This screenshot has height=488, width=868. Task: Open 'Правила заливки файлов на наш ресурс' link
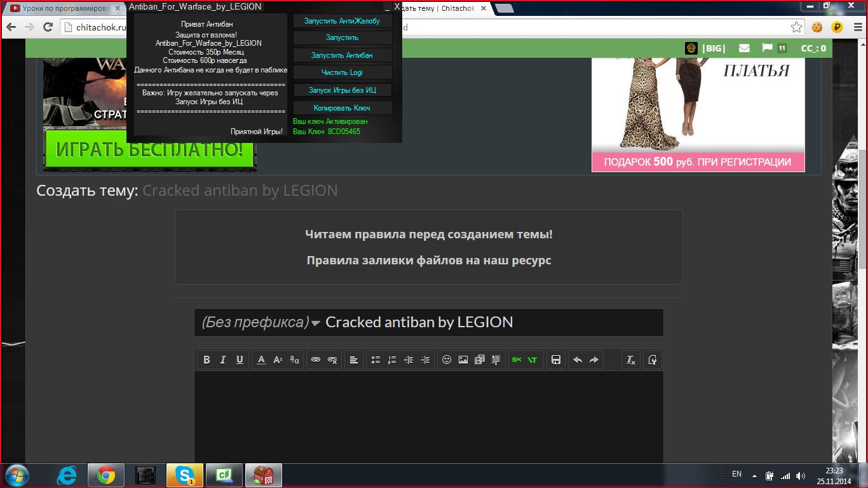[x=429, y=261]
